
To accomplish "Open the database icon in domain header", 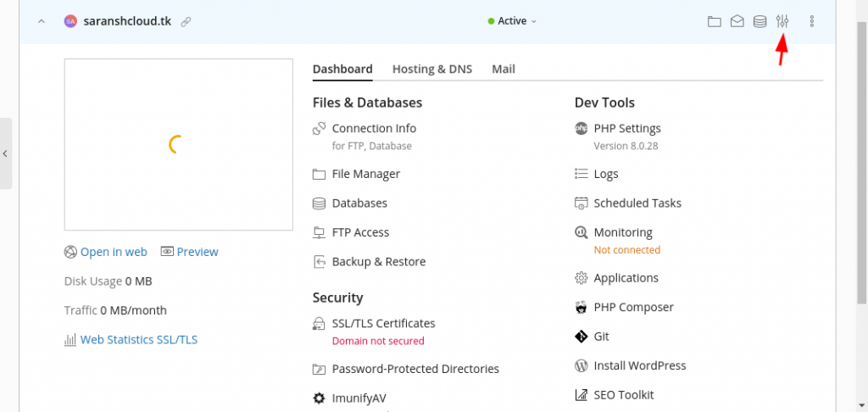I will 759,21.
